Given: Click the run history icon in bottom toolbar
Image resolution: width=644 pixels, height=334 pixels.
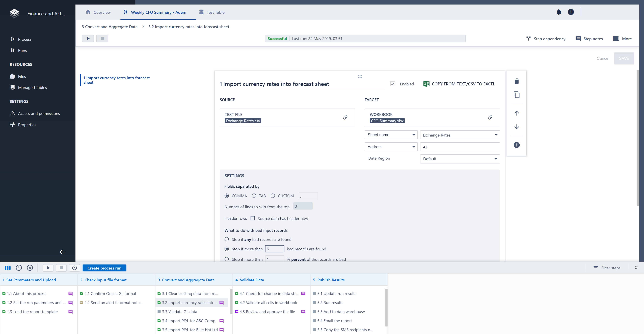Looking at the screenshot, I should [74, 268].
